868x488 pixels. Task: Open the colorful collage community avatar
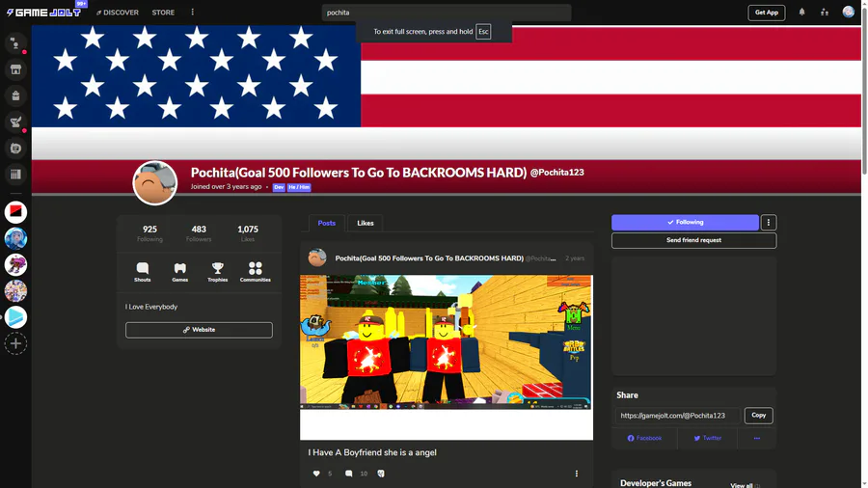point(15,291)
